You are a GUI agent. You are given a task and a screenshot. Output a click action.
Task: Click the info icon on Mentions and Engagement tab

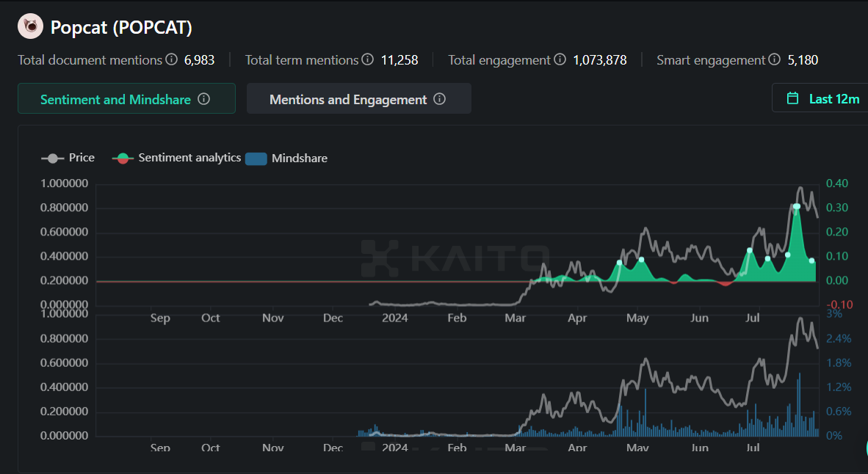click(x=439, y=98)
